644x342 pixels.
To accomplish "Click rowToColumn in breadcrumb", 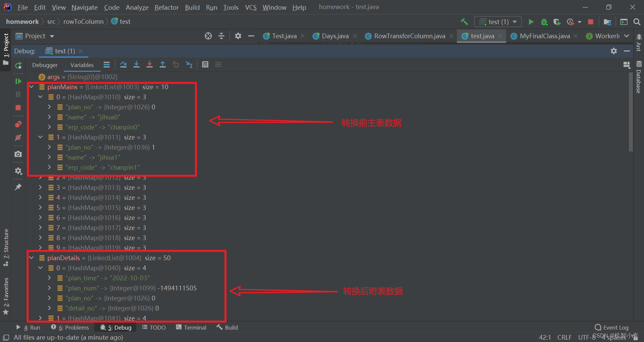I will click(84, 21).
